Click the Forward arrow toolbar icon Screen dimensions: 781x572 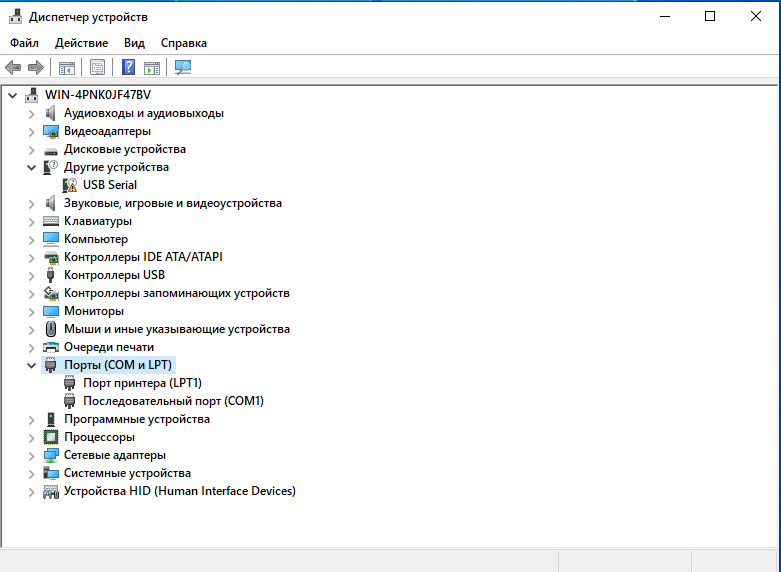36,67
